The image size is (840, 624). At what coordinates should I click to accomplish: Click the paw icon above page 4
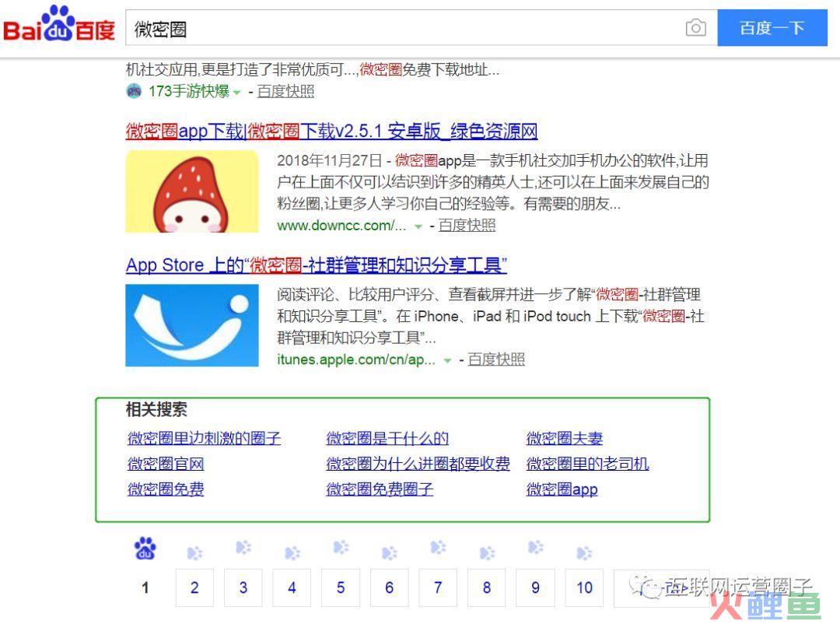pyautogui.click(x=292, y=552)
